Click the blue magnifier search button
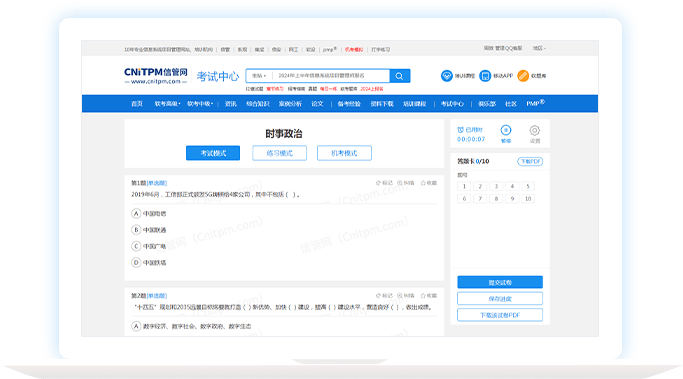This screenshot has height=379, width=683. (399, 76)
